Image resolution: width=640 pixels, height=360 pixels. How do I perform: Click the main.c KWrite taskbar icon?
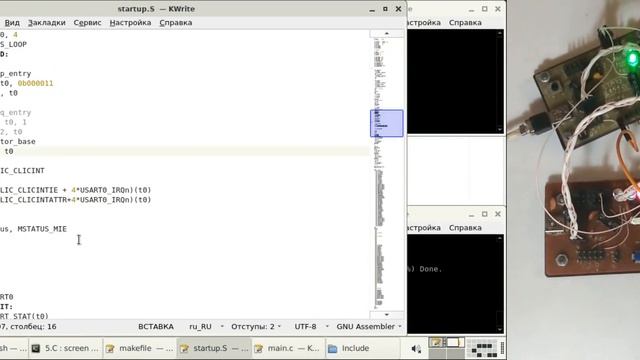(x=258, y=349)
